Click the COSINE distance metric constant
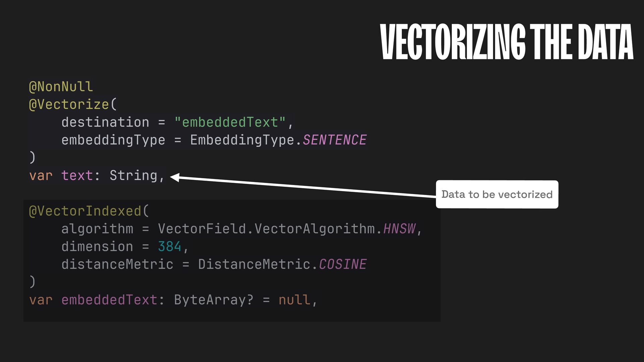644x362 pixels. pos(342,264)
